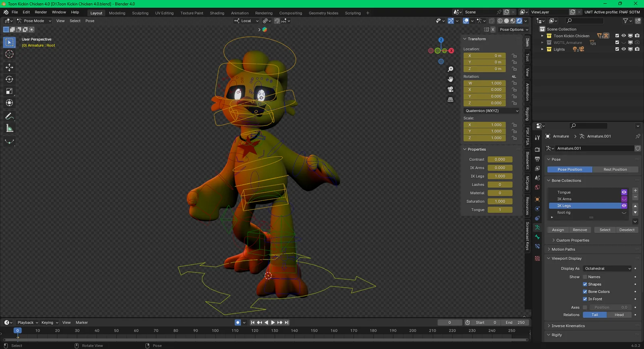Click pin icon in armature properties header
Viewport: 644px width, 349px height.
point(638,136)
